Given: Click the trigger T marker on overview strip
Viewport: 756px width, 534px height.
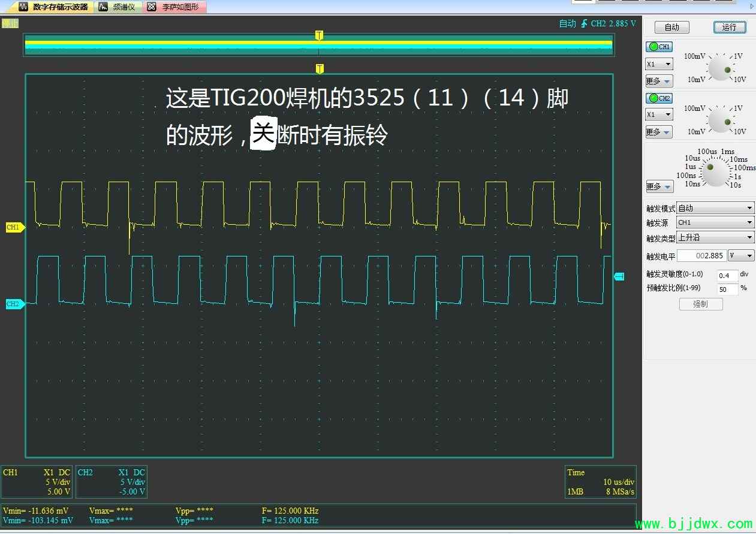Looking at the screenshot, I should pyautogui.click(x=319, y=35).
